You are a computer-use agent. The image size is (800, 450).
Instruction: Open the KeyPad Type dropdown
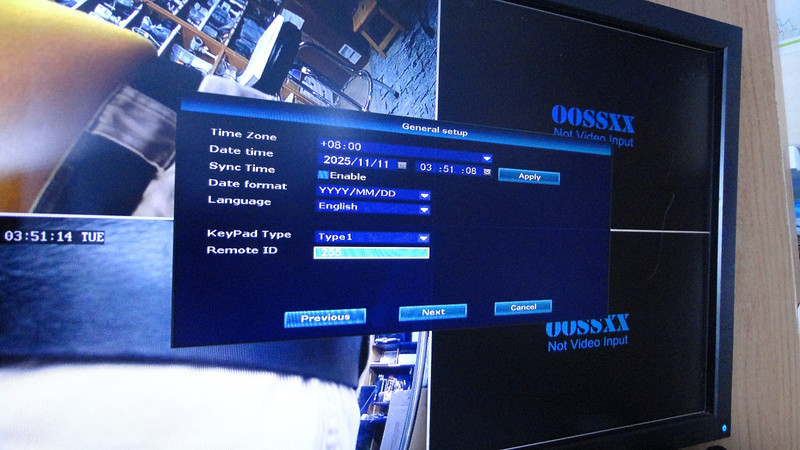click(x=372, y=237)
